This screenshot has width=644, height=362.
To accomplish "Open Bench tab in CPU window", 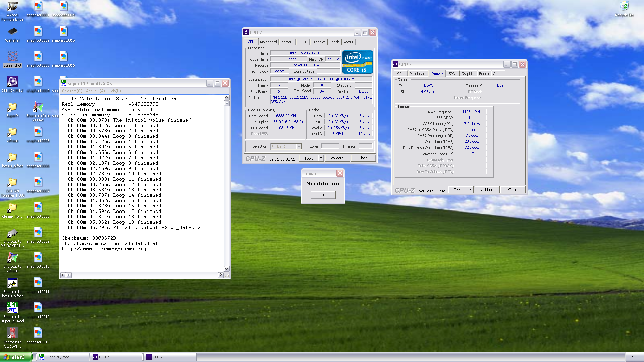I will (x=334, y=42).
